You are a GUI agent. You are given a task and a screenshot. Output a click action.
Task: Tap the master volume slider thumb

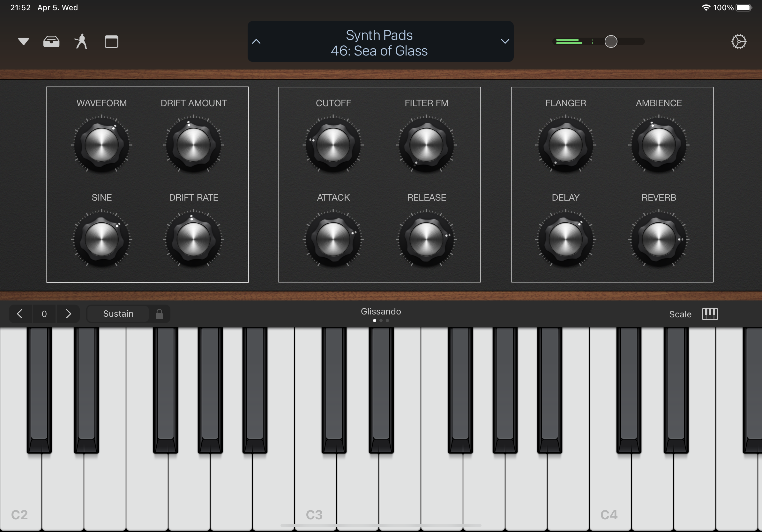(x=611, y=42)
